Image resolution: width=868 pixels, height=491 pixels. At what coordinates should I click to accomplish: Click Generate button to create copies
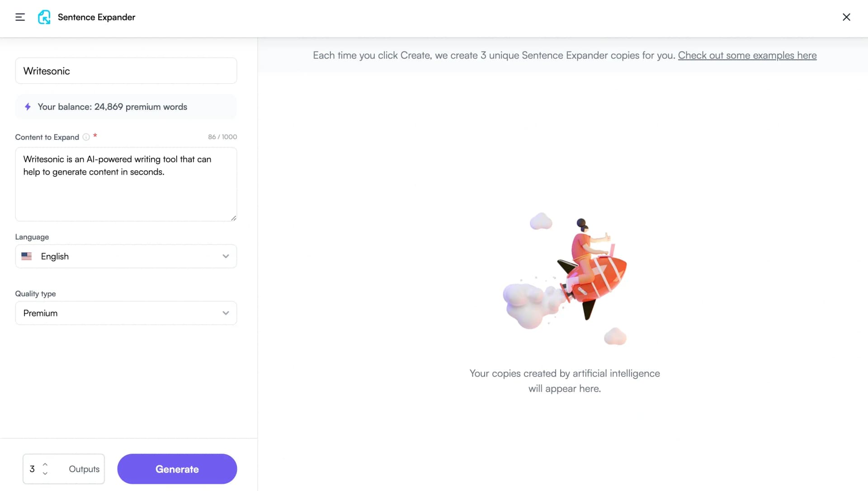click(177, 469)
